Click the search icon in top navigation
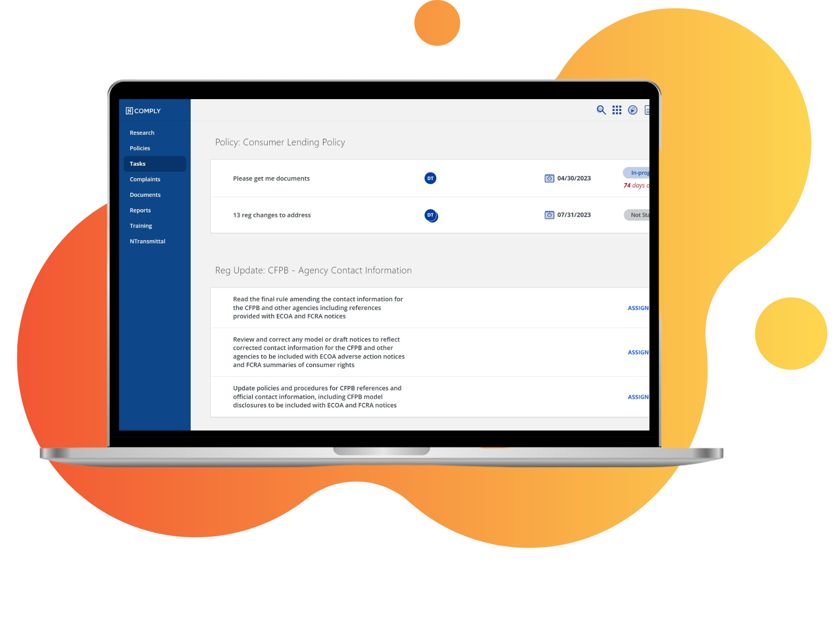The width and height of the screenshot is (840, 630). click(x=601, y=110)
